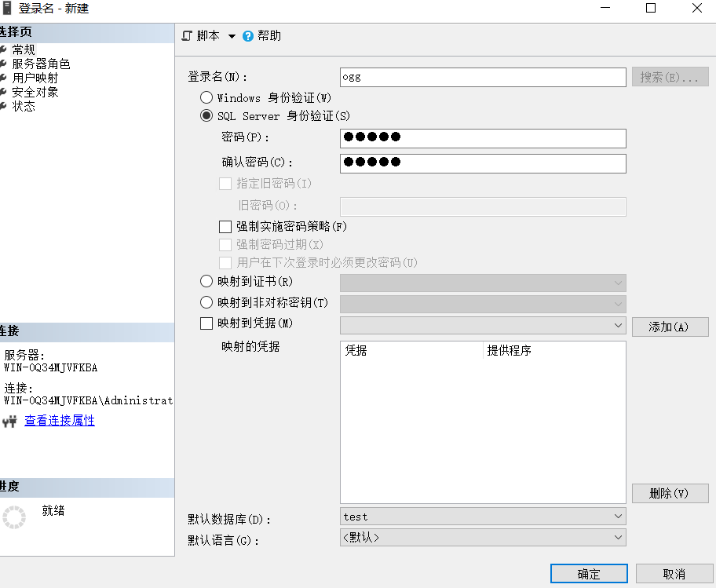Select the 映射到证书 radio button
The width and height of the screenshot is (716, 588).
[206, 281]
